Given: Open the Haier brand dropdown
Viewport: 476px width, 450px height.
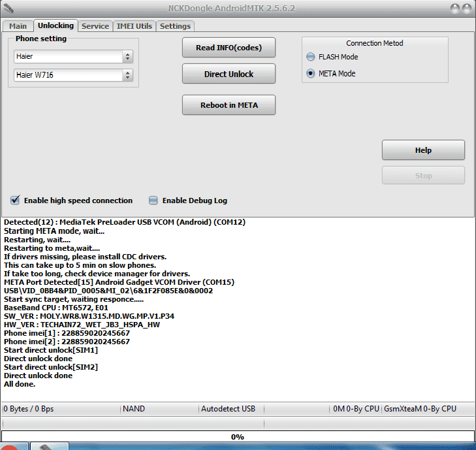Looking at the screenshot, I should [73, 56].
